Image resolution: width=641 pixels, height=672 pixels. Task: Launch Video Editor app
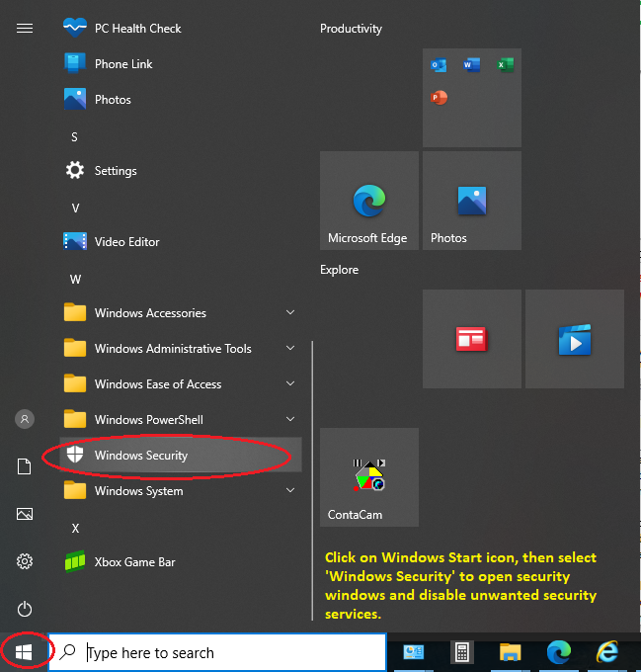181,242
